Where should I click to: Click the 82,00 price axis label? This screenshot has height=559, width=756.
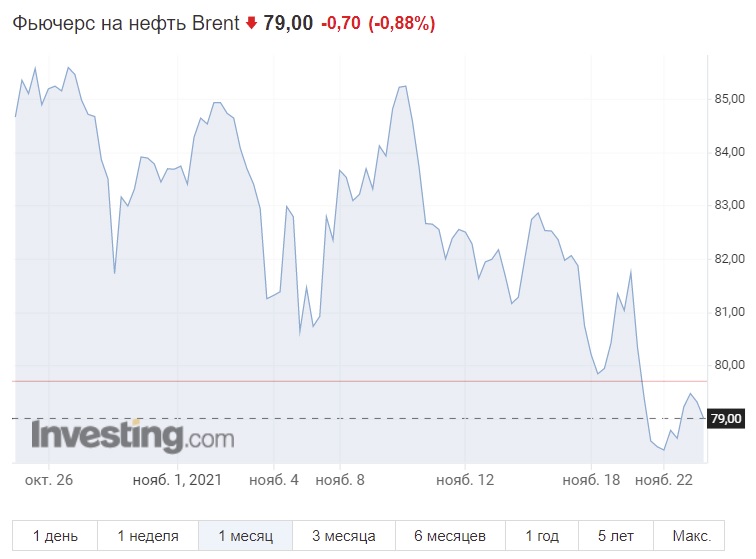pos(729,259)
